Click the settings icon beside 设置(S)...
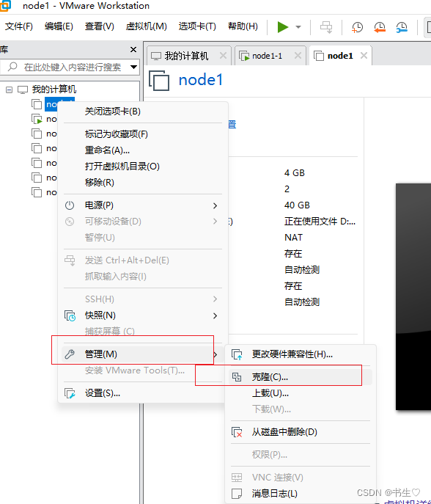Image resolution: width=431 pixels, height=504 pixels. click(70, 393)
